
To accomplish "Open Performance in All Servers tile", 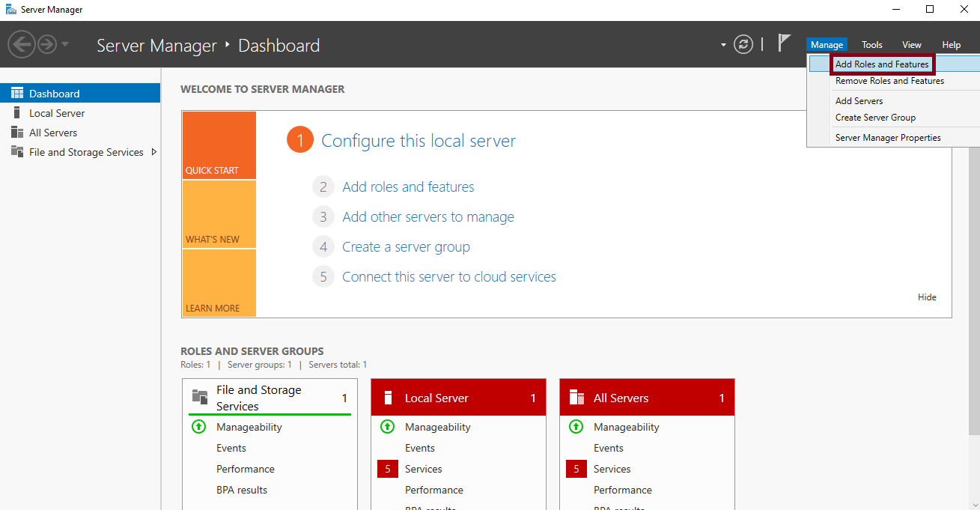I will [623, 490].
